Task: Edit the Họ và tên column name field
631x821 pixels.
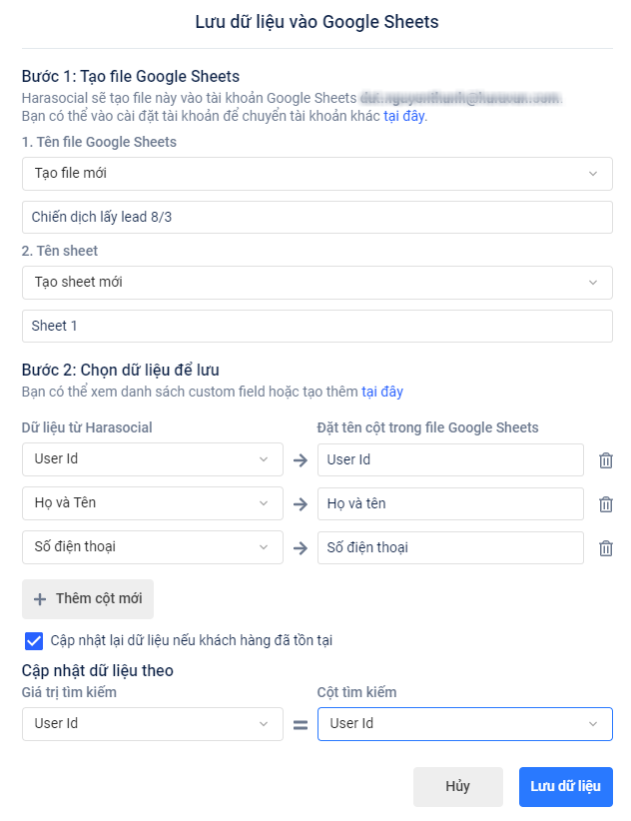Action: 450,504
